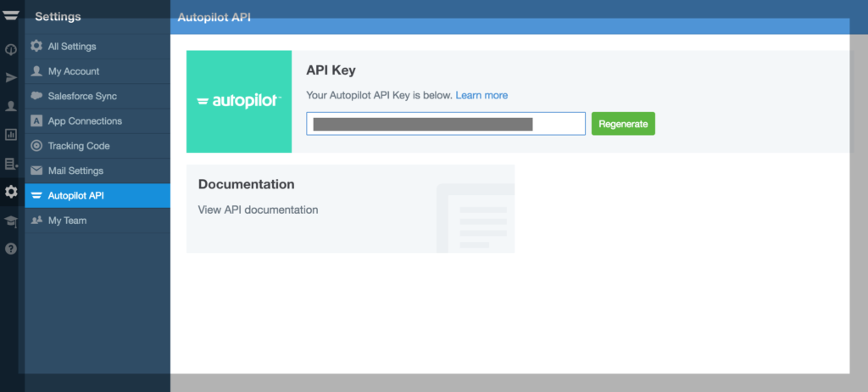868x392 pixels.
Task: Select App Connections menu item
Action: [97, 120]
